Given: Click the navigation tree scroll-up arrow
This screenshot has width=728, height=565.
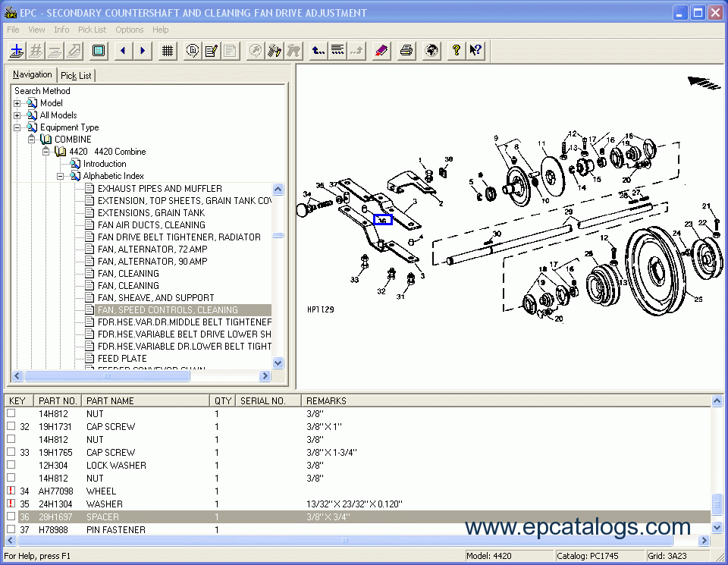Looking at the screenshot, I should 278,189.
